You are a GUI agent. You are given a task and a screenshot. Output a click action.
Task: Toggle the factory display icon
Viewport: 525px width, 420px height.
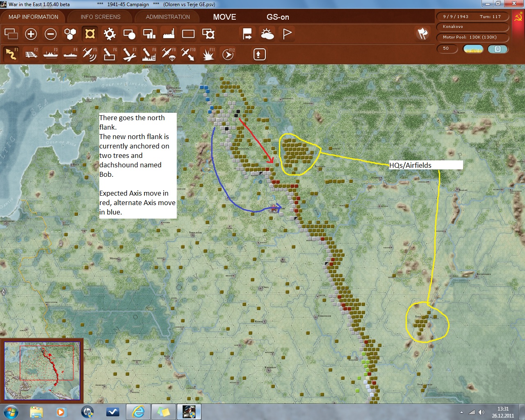(169, 34)
